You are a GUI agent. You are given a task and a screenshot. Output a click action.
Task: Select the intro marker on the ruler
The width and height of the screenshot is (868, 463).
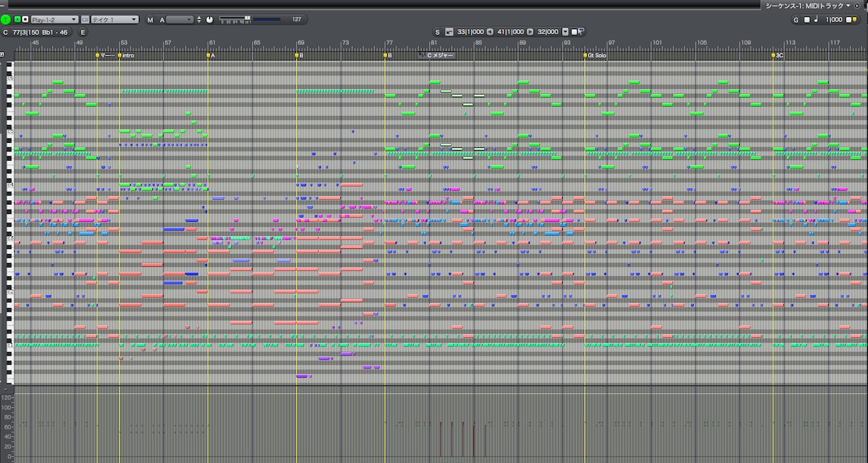coord(126,55)
